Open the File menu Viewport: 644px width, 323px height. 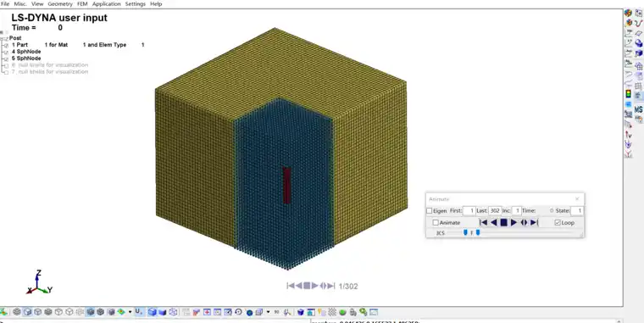coord(5,3)
